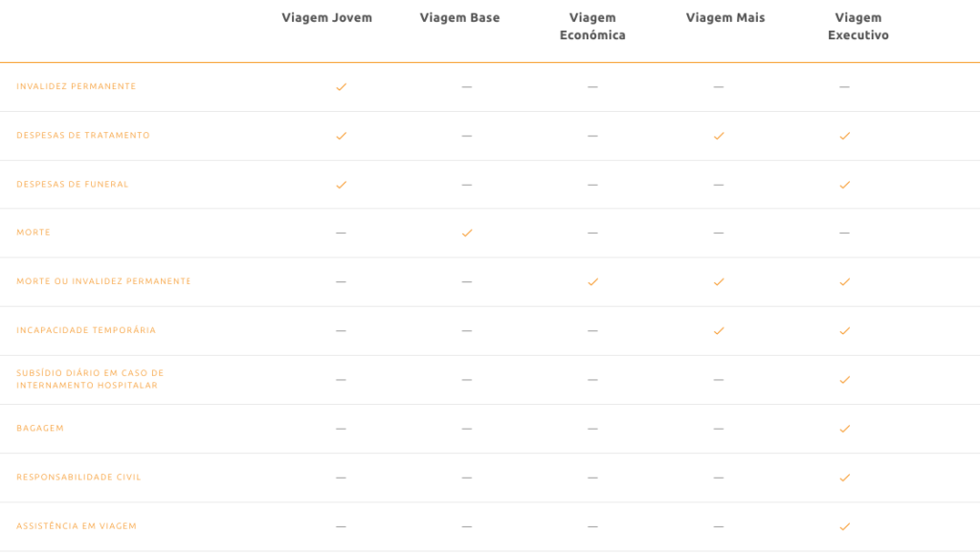Click the Assistência em Viagem checkmark under Viagem Executivo
Viewport: 980px width, 556px height.
pos(844,526)
